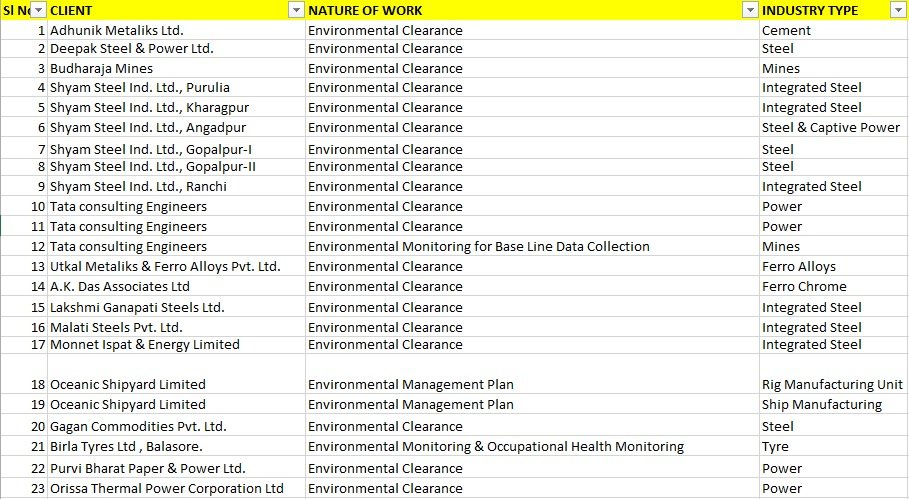Select Mines cell in Budharaja Mines row
Image resolution: width=909 pixels, height=499 pixels.
point(834,68)
